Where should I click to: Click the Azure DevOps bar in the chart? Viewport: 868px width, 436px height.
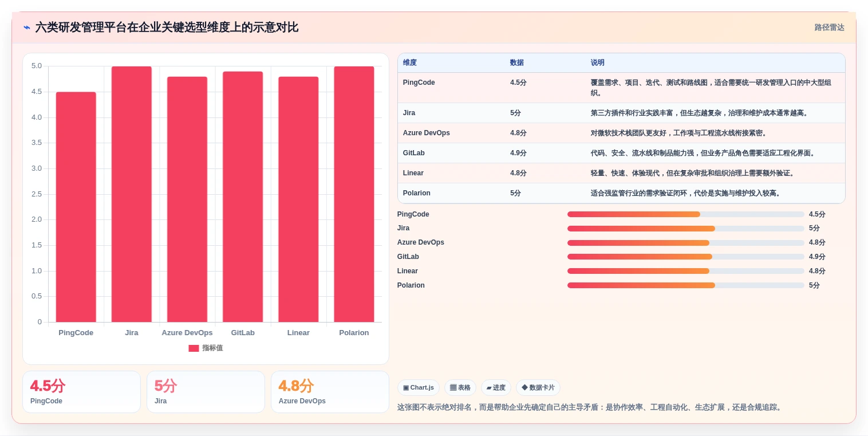coord(187,199)
